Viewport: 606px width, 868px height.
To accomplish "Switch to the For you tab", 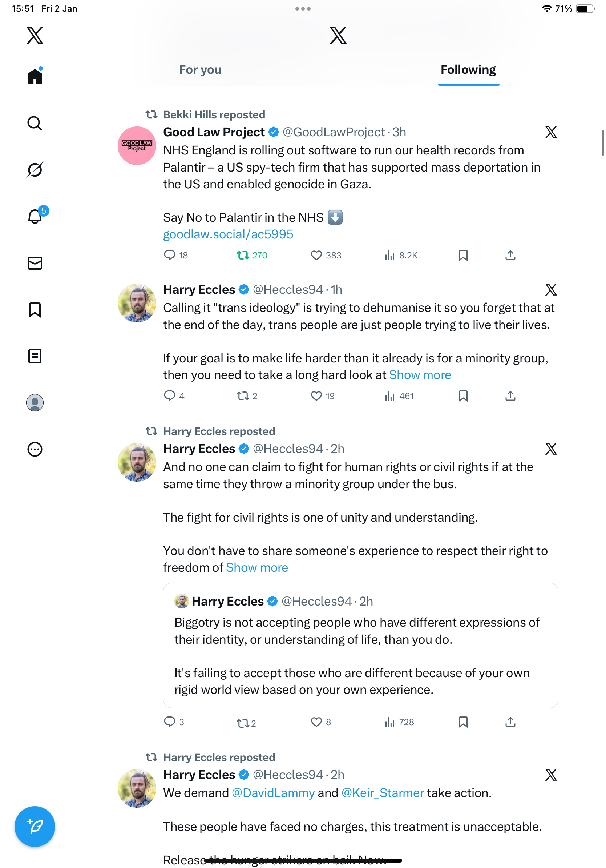I will pyautogui.click(x=200, y=70).
